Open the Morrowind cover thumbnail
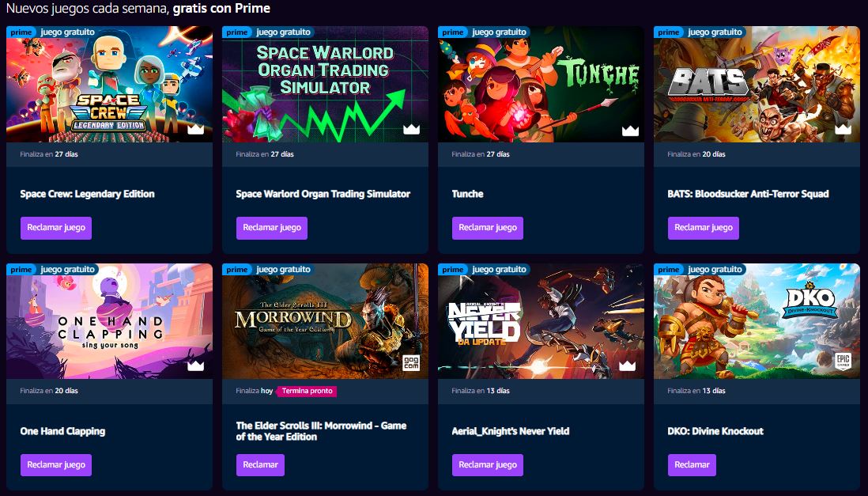Image resolution: width=868 pixels, height=496 pixels. click(325, 321)
